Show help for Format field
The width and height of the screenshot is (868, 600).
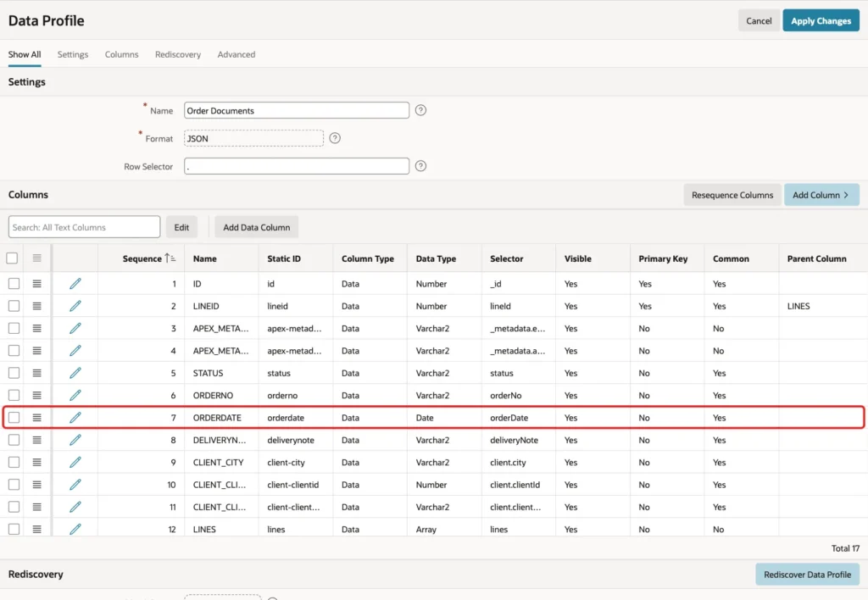click(x=335, y=138)
